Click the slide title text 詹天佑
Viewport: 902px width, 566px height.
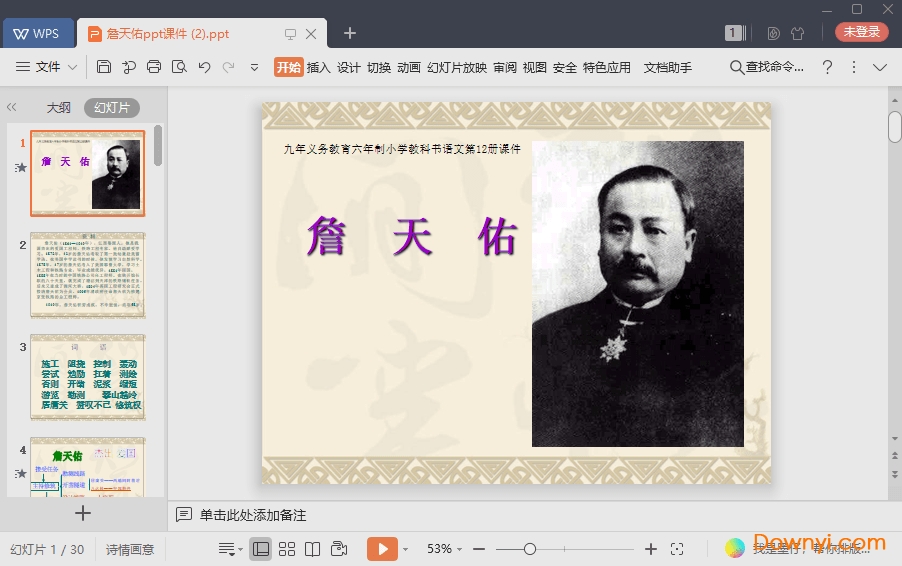(412, 236)
